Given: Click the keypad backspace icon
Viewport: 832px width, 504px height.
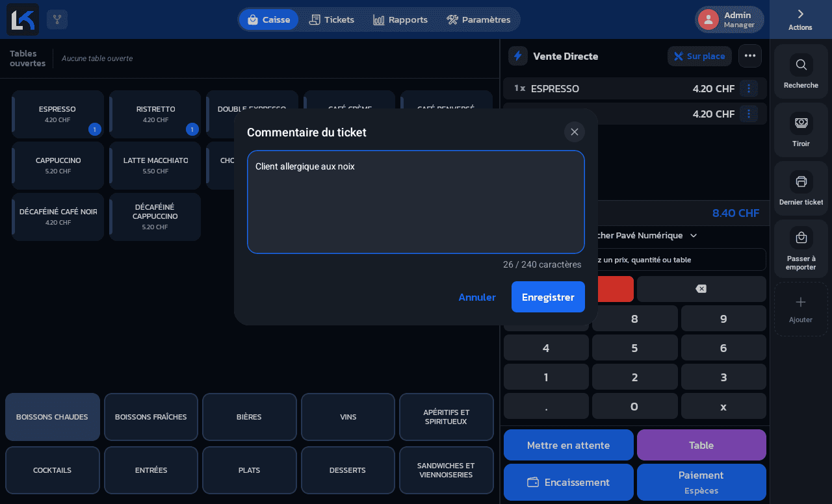Looking at the screenshot, I should tap(701, 289).
